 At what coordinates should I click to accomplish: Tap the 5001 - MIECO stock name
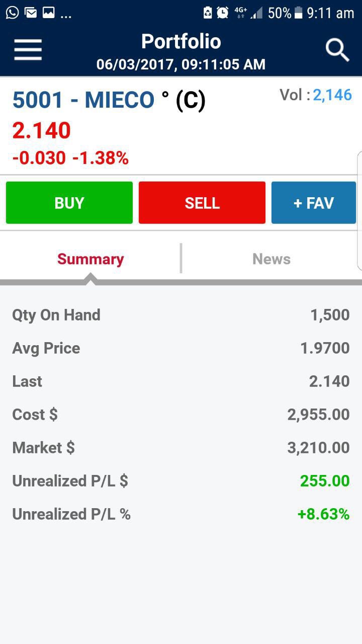83,100
